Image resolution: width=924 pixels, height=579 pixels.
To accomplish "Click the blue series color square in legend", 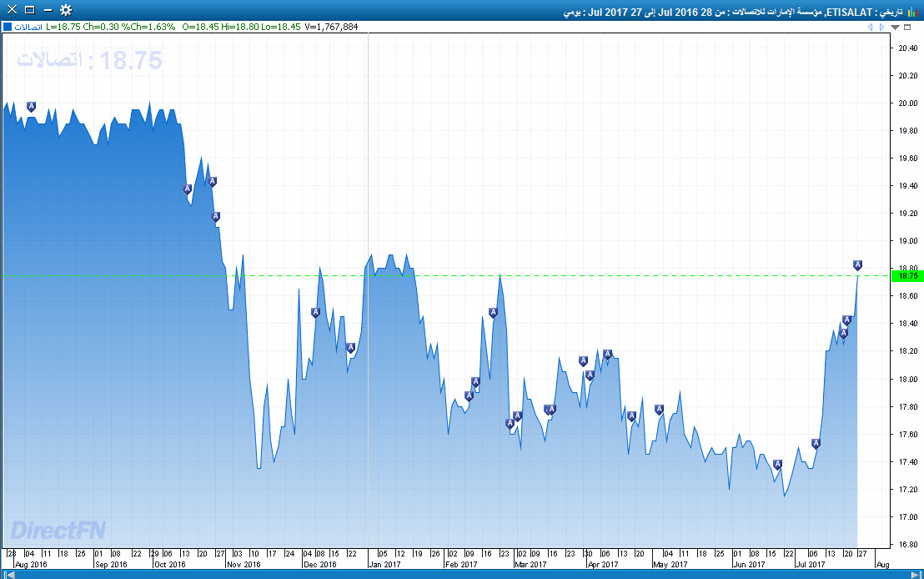I will [7, 27].
